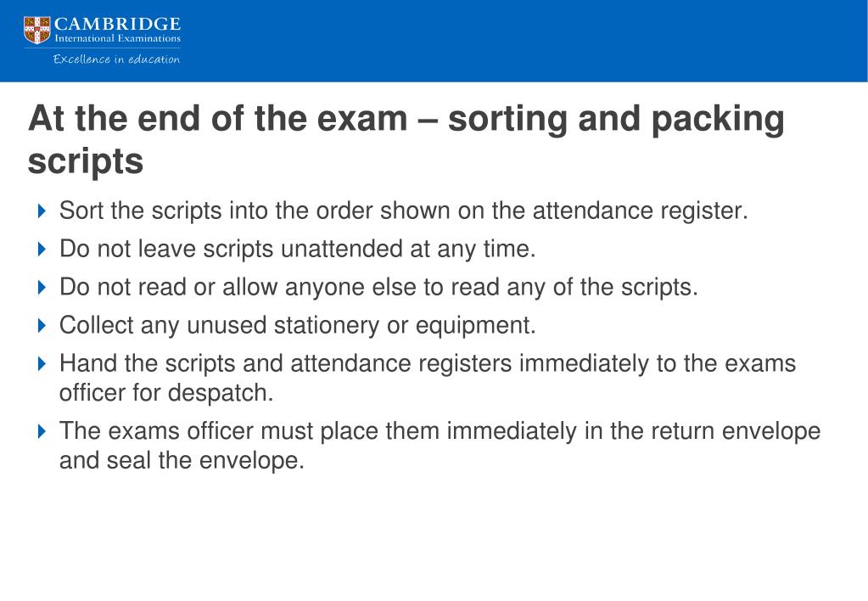
Task: Select "Collect any unused stationery or equipment" line
Action: coord(298,325)
